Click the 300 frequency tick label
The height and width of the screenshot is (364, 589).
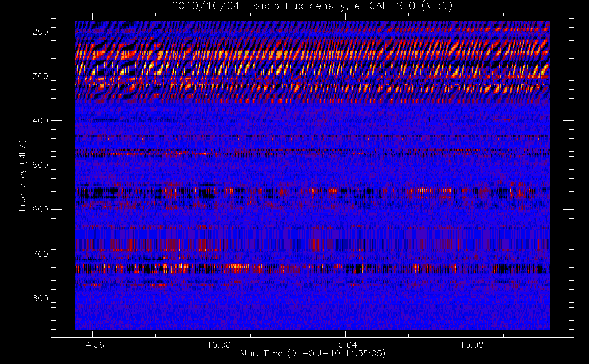click(x=40, y=76)
